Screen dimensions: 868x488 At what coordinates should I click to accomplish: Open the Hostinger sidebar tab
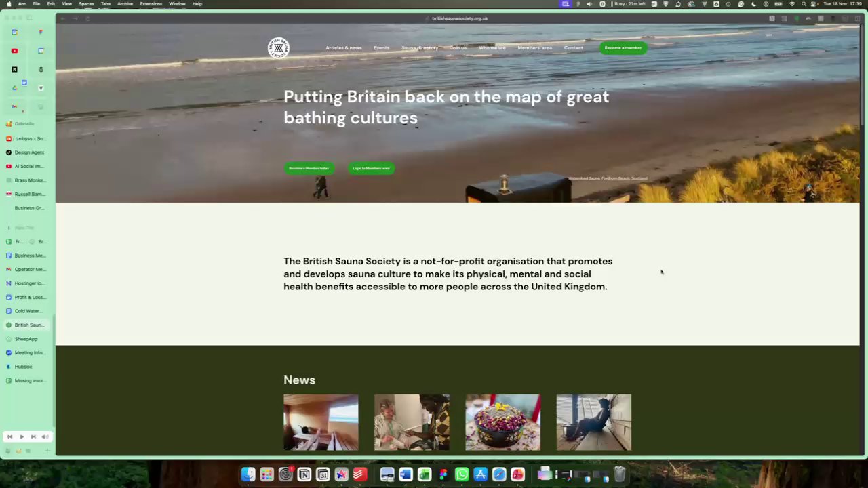tap(27, 283)
